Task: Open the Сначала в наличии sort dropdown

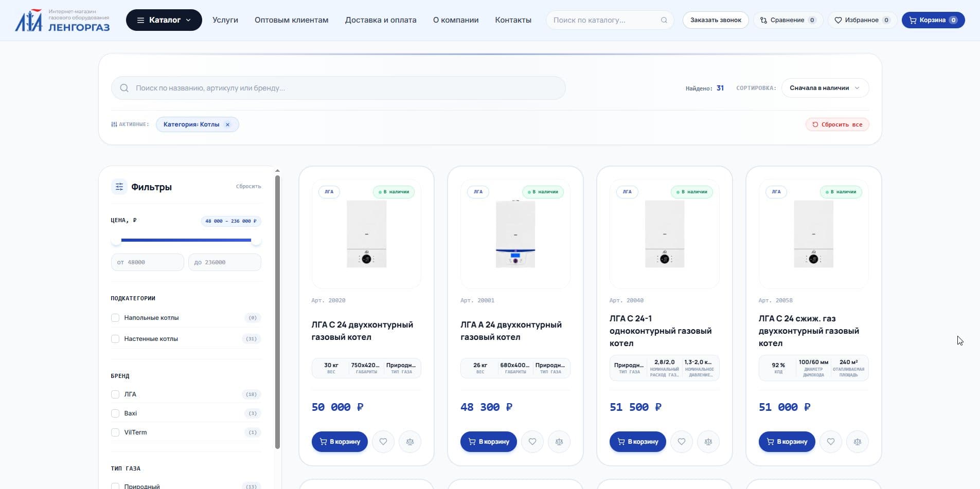Action: tap(825, 88)
